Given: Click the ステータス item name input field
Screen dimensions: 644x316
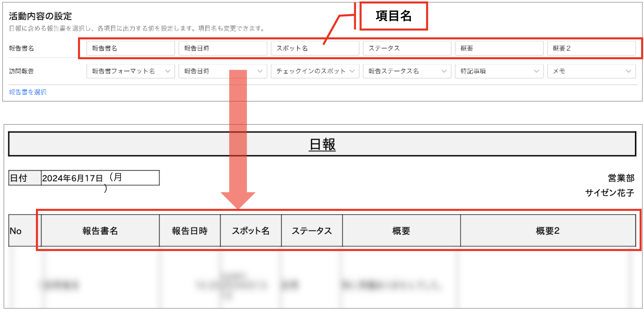Looking at the screenshot, I should 407,48.
